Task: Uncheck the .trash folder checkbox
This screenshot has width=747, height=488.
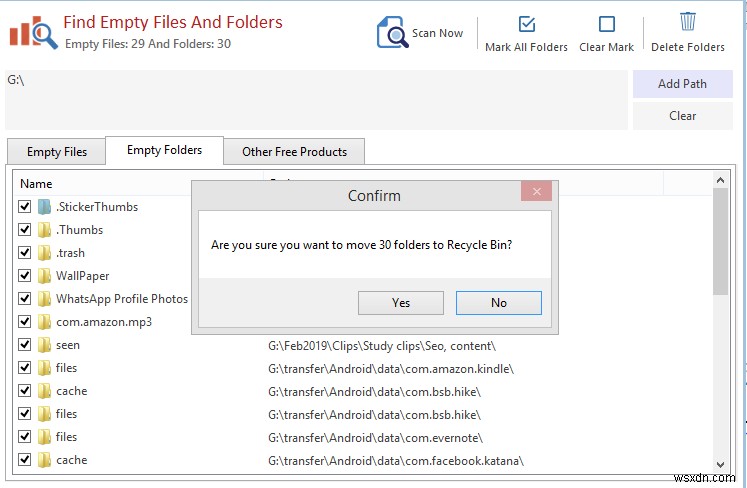Action: 24,253
